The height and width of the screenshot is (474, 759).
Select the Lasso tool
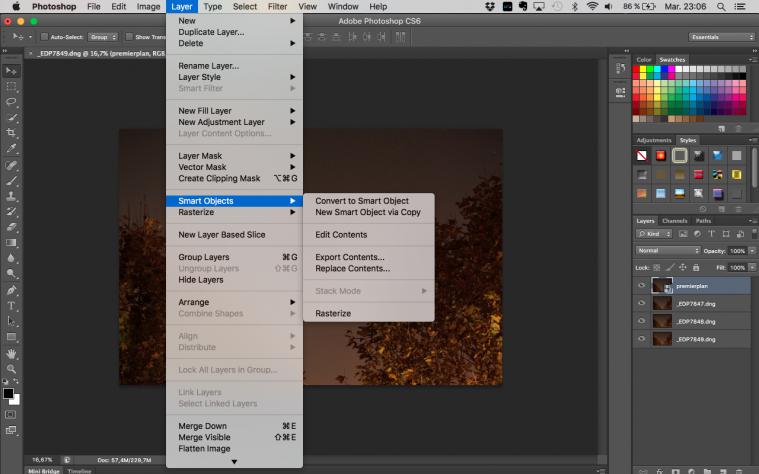pos(11,102)
